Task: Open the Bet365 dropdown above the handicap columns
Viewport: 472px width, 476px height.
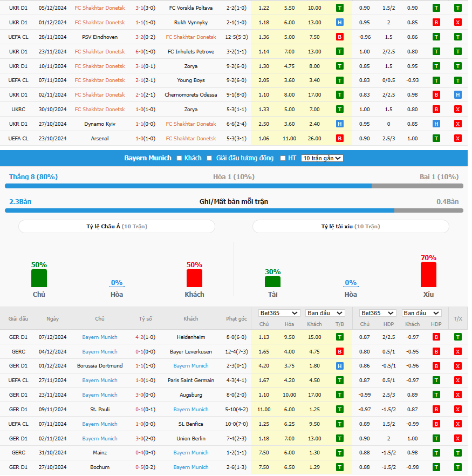Action: coord(378,313)
